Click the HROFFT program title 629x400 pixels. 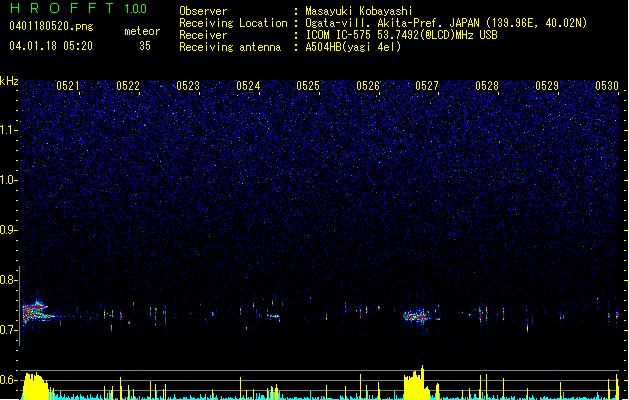click(x=62, y=8)
